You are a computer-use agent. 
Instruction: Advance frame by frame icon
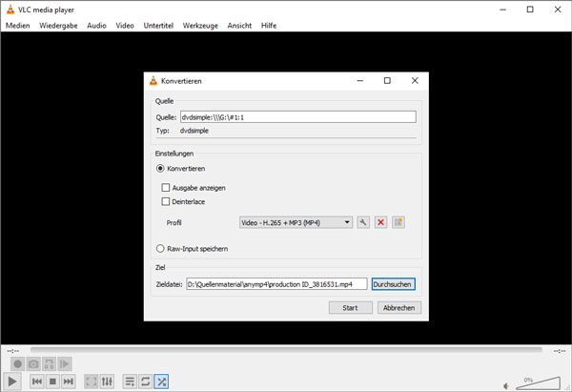tap(65, 364)
